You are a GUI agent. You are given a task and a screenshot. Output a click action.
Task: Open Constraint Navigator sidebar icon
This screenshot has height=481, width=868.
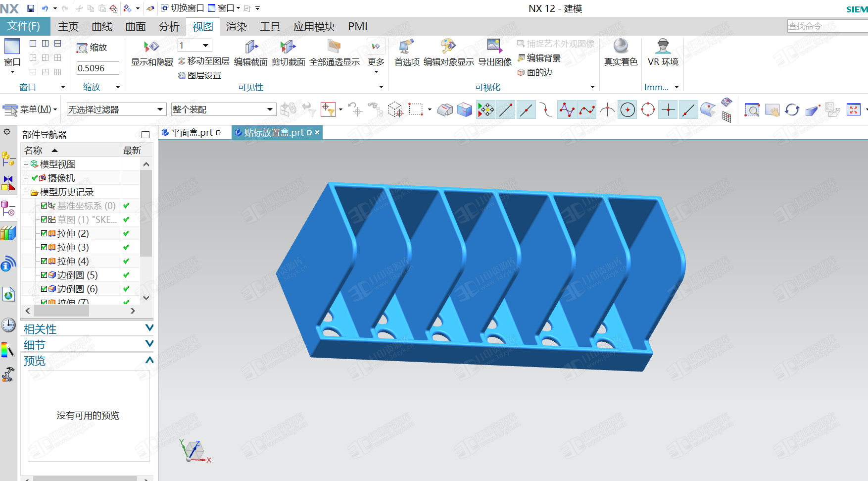point(8,183)
